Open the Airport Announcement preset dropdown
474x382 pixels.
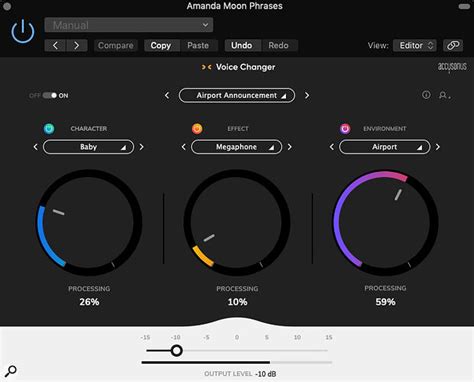click(x=237, y=96)
